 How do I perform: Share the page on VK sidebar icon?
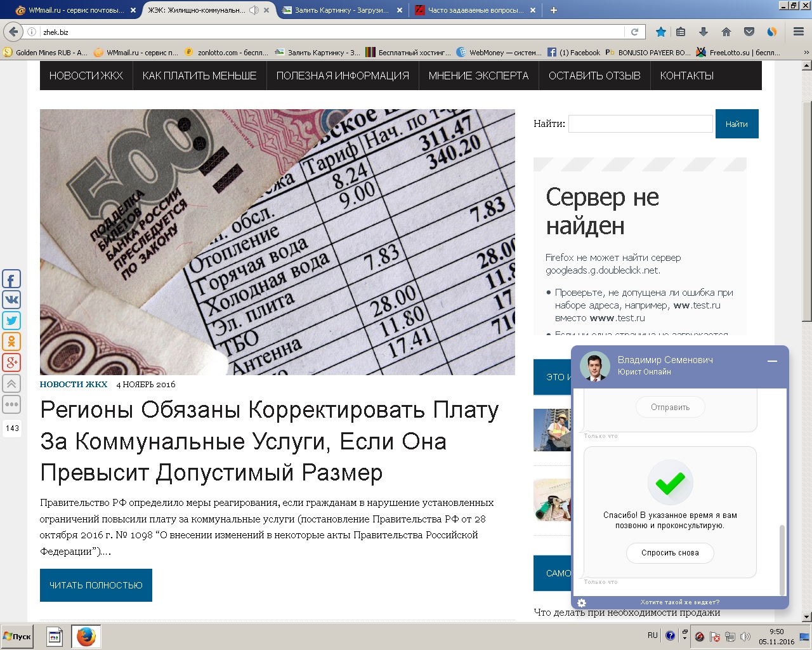click(11, 300)
